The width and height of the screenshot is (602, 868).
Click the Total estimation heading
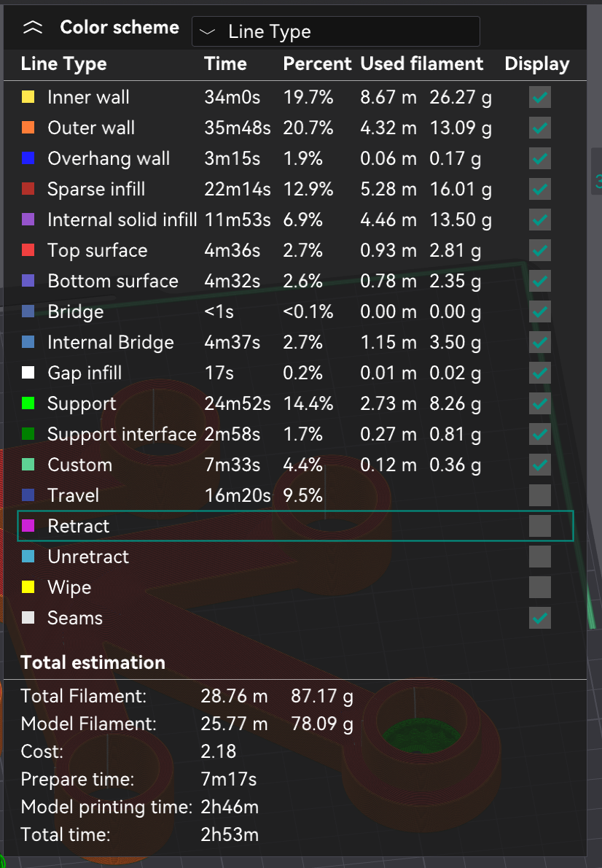pyautogui.click(x=93, y=662)
